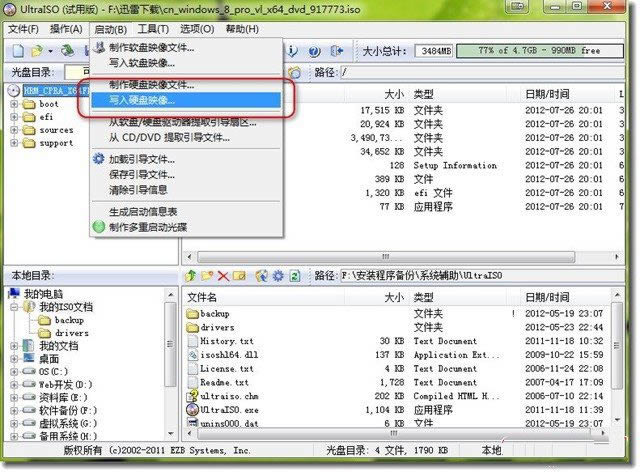The height and width of the screenshot is (472, 640).
Task: Click the 大小 column header in the upper list
Action: point(394,94)
